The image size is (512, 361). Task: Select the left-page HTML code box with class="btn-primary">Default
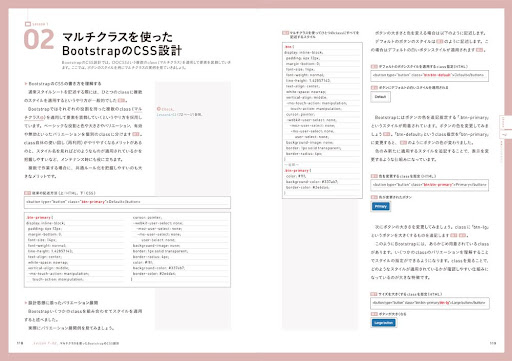click(x=127, y=202)
